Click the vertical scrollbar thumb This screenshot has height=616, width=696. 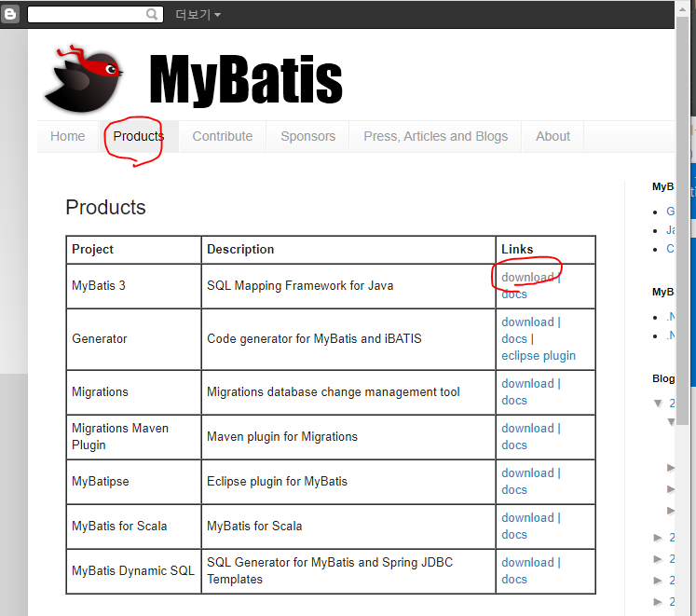pyautogui.click(x=682, y=222)
